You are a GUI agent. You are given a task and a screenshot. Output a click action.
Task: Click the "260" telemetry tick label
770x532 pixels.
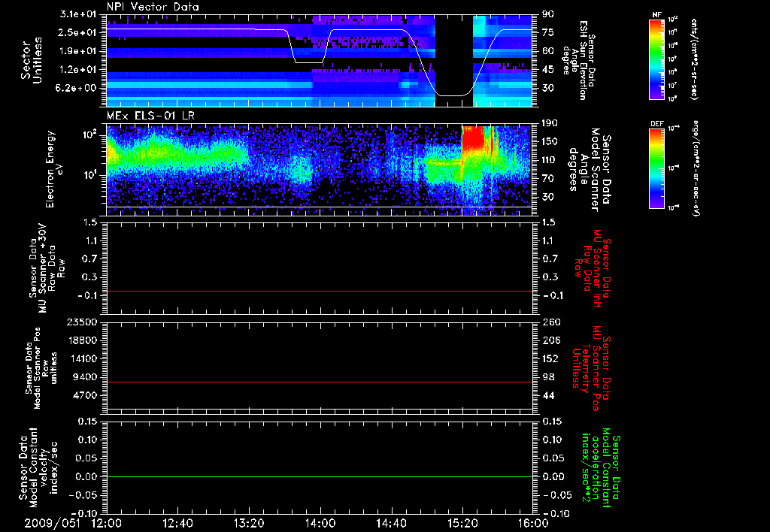click(550, 322)
